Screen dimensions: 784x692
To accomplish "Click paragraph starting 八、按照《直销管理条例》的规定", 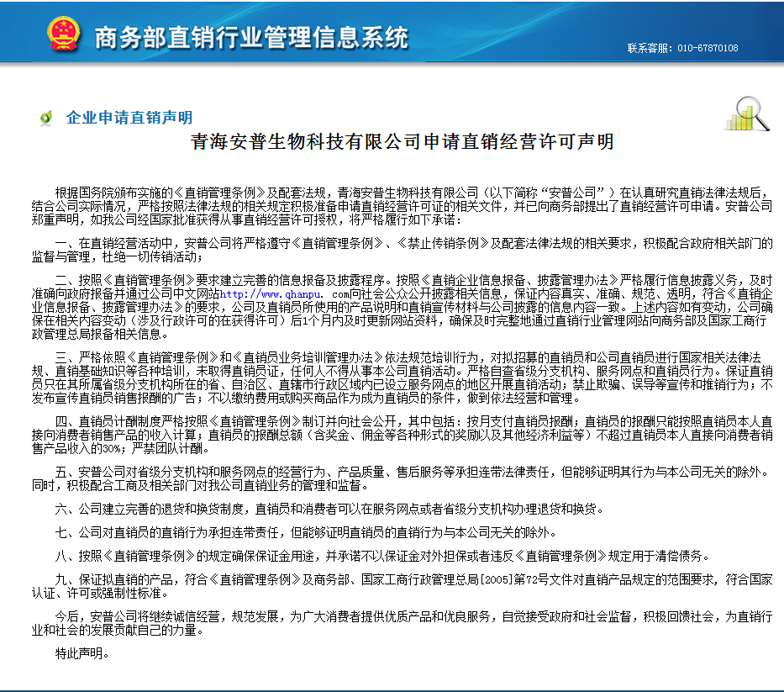I will point(383,556).
